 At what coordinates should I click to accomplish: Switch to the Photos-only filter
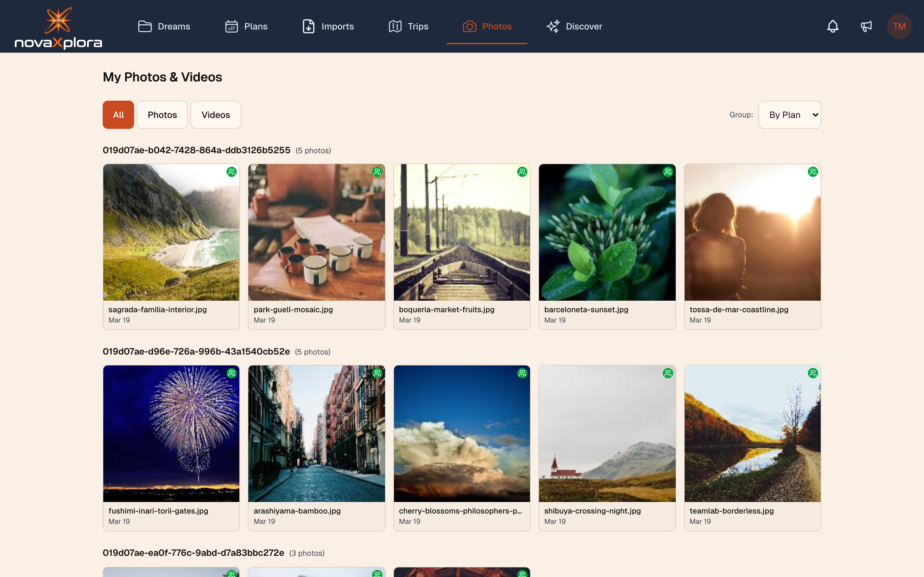tap(162, 114)
